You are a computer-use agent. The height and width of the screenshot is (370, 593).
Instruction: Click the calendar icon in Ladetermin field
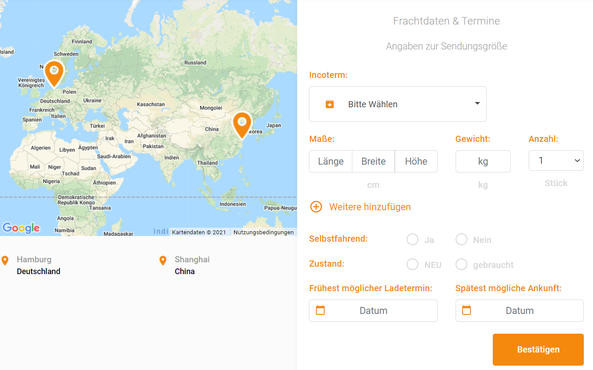[320, 310]
